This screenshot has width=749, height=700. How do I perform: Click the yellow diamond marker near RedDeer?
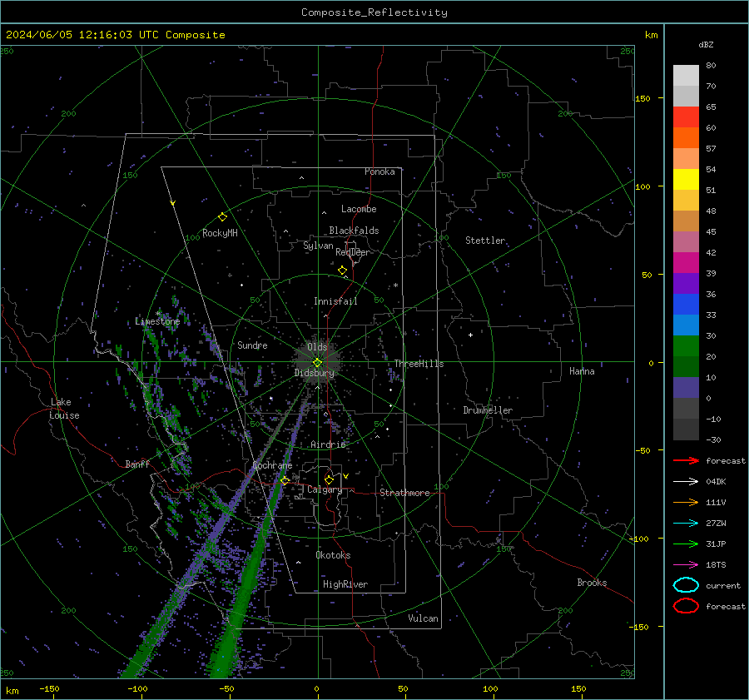coord(342,271)
